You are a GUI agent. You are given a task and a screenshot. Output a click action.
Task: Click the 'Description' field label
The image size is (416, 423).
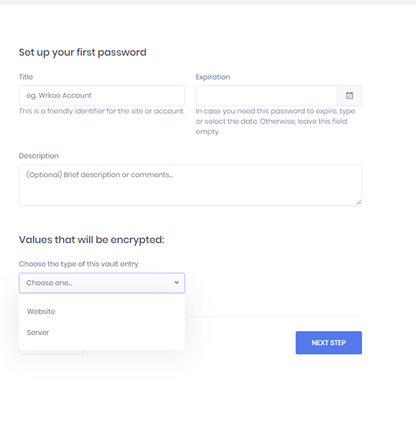[x=39, y=156]
